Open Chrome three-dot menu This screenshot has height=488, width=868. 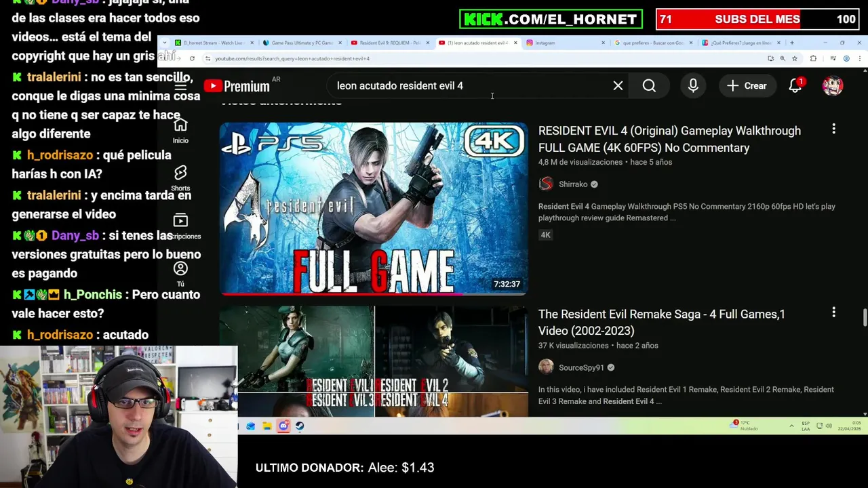[860, 58]
